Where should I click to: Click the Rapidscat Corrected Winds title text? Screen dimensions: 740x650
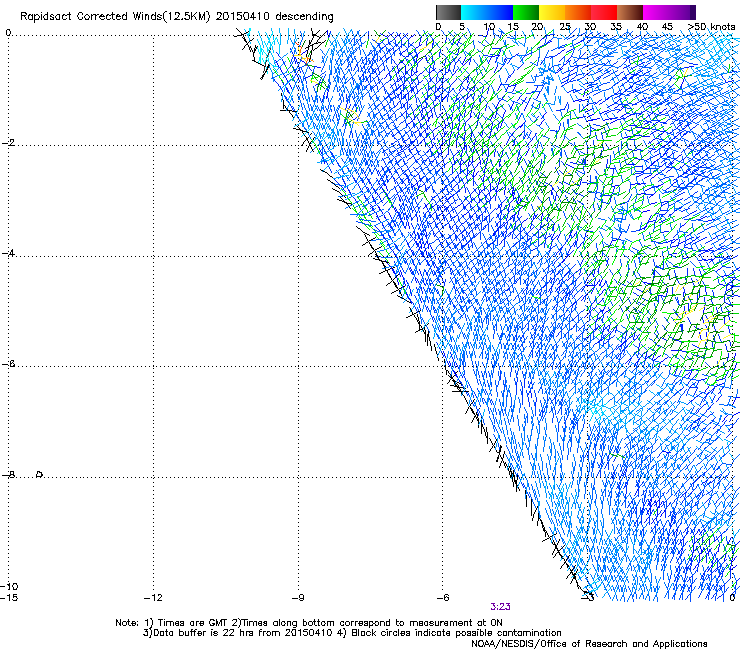click(177, 17)
